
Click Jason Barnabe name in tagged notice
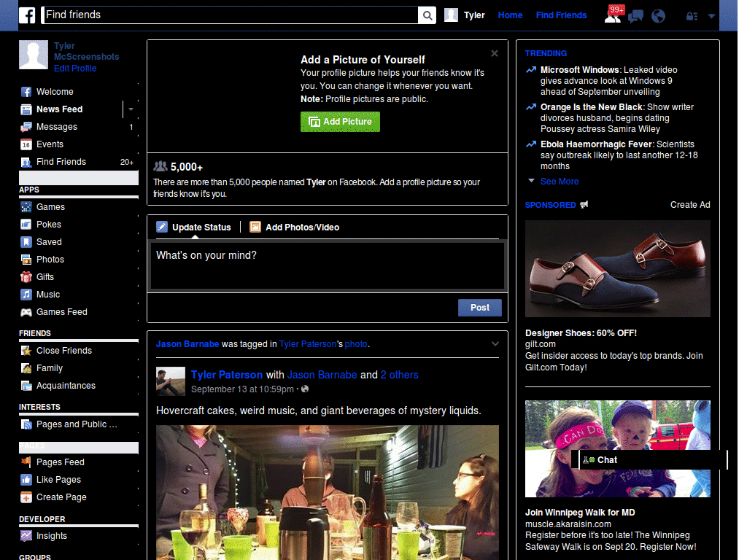pos(187,344)
